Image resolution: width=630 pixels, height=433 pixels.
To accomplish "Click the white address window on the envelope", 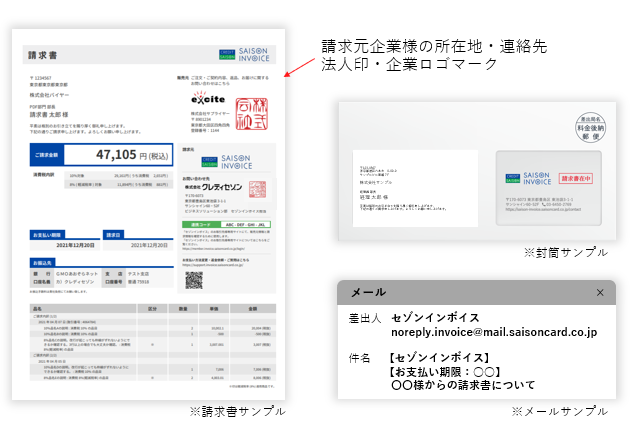I will 415,188.
